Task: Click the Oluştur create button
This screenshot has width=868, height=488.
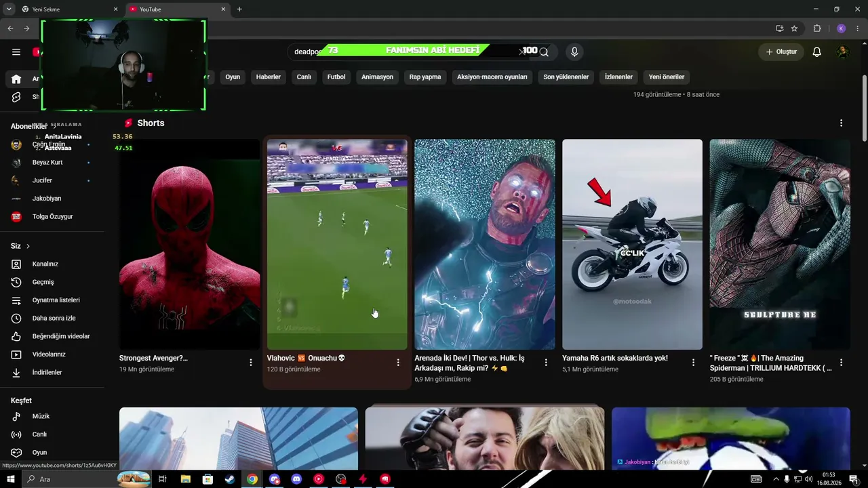Action: 781,52
